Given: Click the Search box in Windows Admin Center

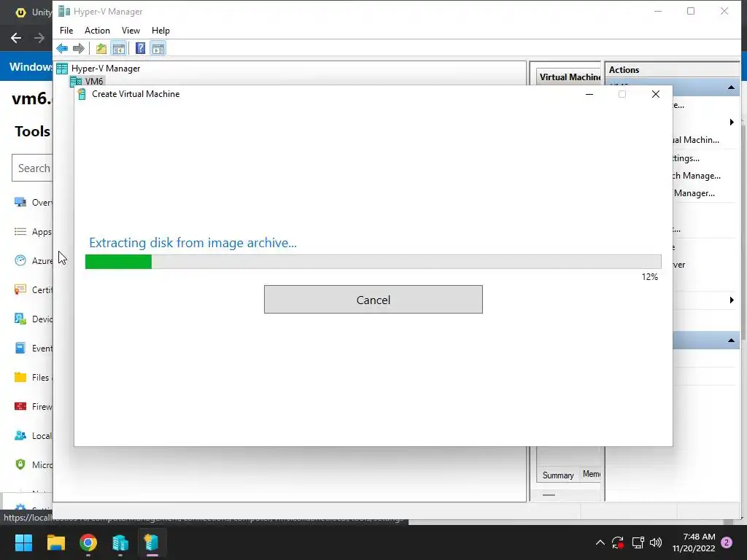Looking at the screenshot, I should 32,168.
